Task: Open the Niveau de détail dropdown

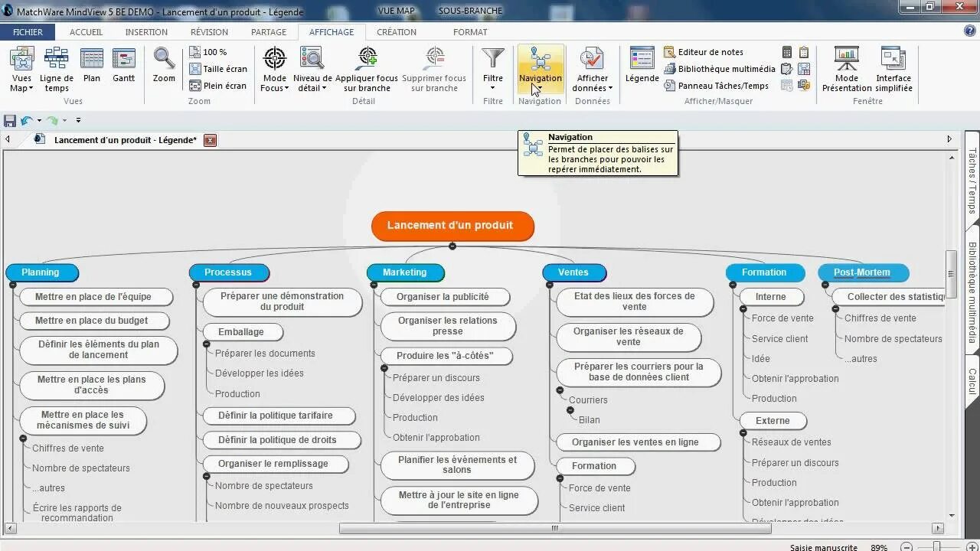Action: coord(312,70)
